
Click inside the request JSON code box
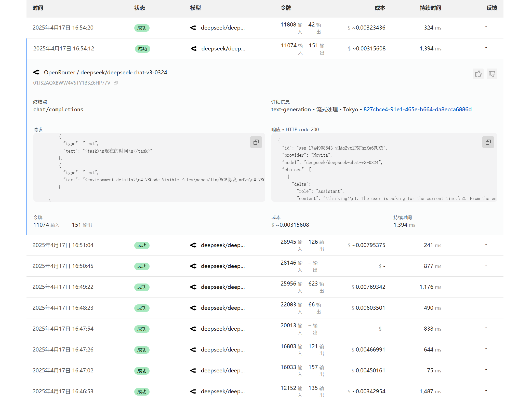point(149,166)
